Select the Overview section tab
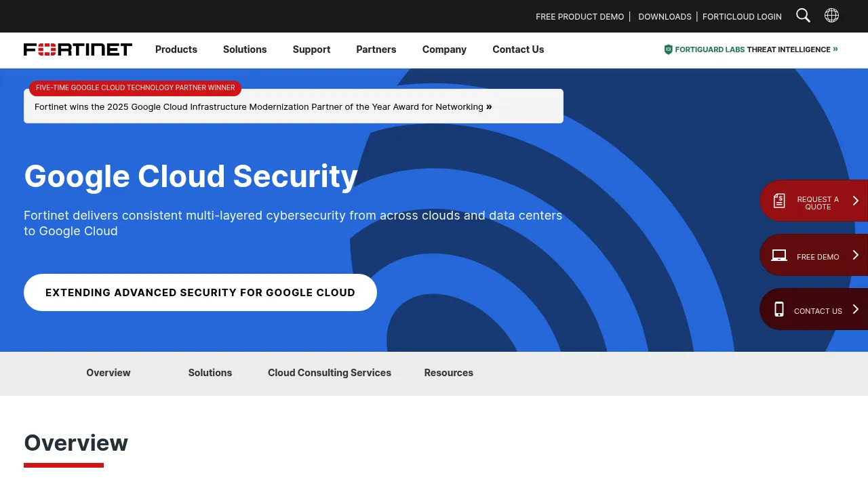868x488 pixels. click(x=108, y=373)
